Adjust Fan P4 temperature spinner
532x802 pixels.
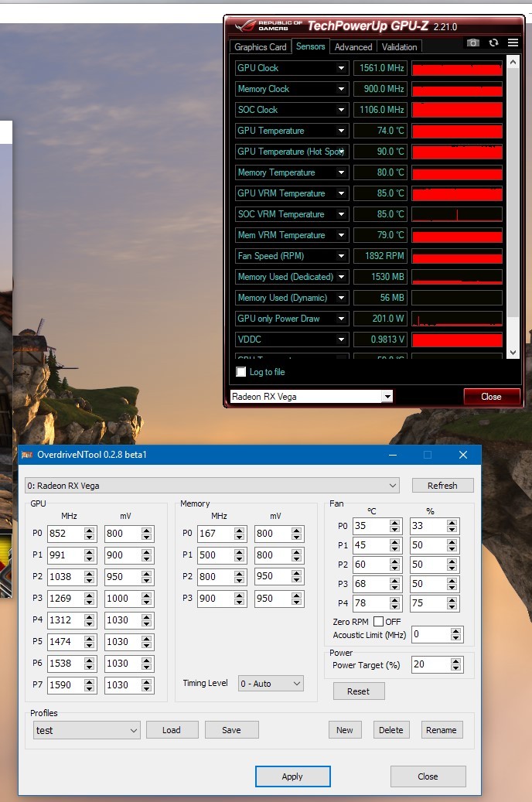(395, 603)
